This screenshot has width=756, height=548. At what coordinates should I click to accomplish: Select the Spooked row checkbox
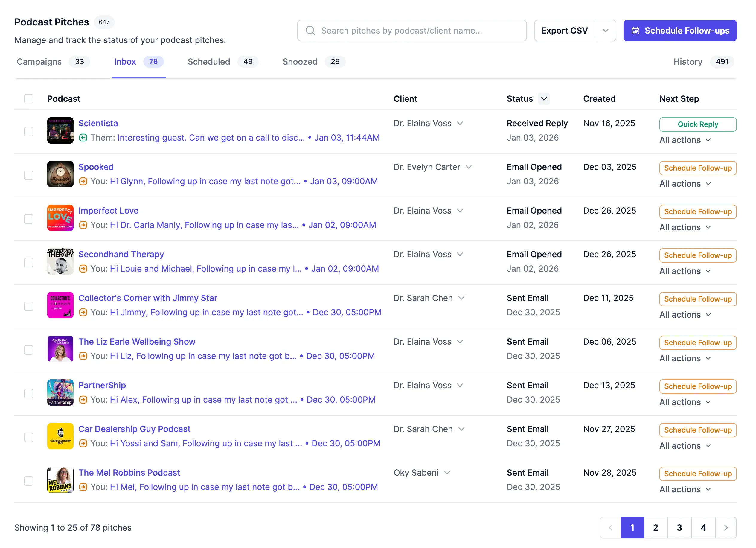coord(29,175)
